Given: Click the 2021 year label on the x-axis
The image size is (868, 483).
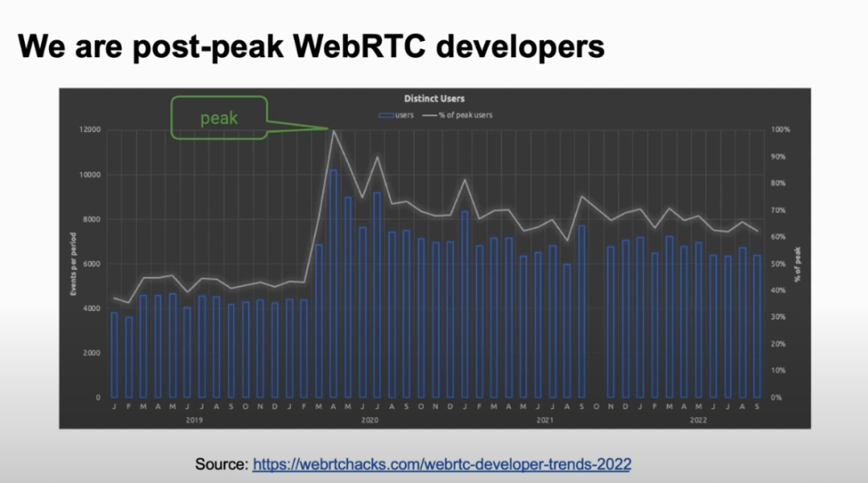Looking at the screenshot, I should click(x=545, y=420).
